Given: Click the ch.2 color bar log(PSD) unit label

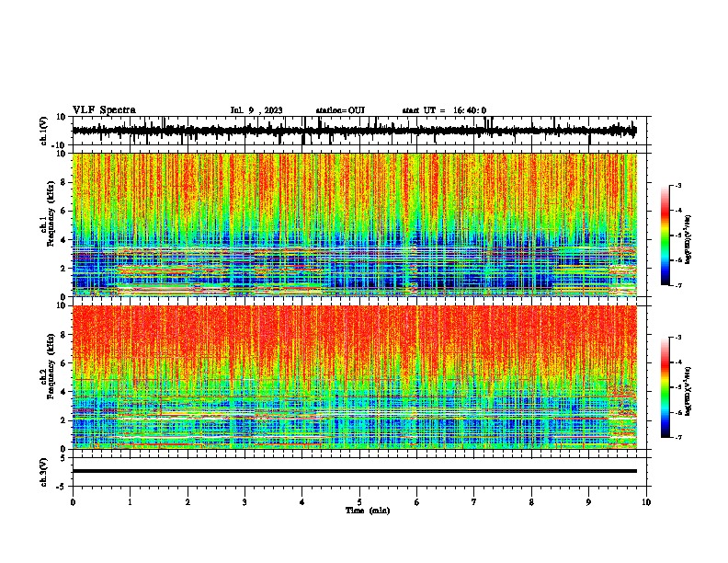Looking at the screenshot, I should 688,391.
